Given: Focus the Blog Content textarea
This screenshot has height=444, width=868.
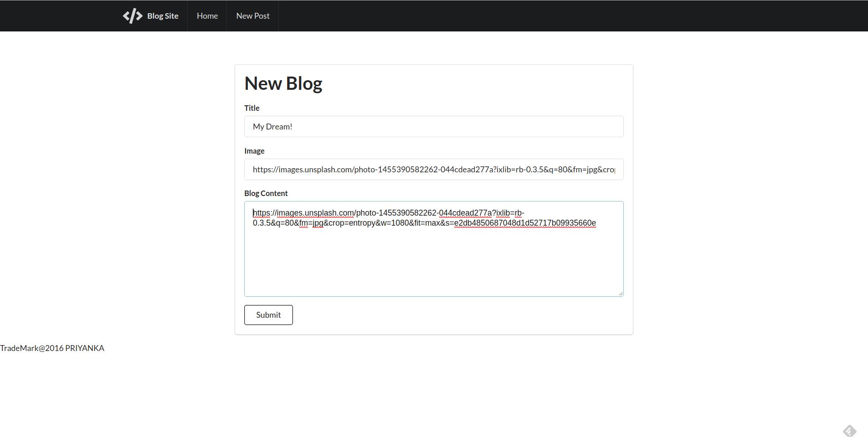Looking at the screenshot, I should (x=433, y=255).
